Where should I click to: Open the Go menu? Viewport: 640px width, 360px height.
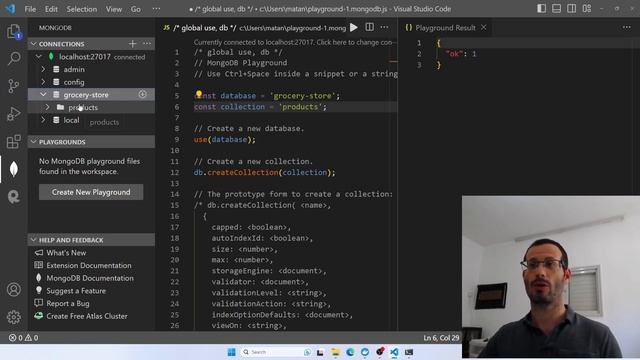(136, 9)
